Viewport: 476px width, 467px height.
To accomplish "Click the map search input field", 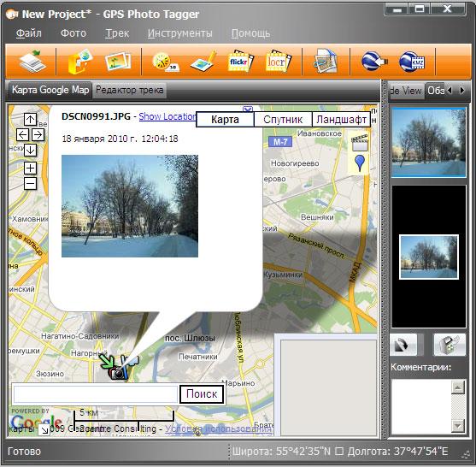I will pyautogui.click(x=96, y=394).
